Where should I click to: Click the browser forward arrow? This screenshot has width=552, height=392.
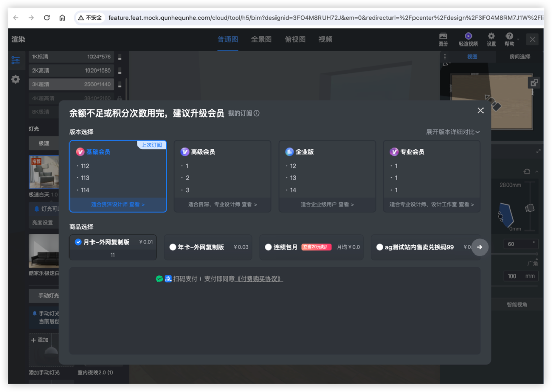(x=31, y=17)
